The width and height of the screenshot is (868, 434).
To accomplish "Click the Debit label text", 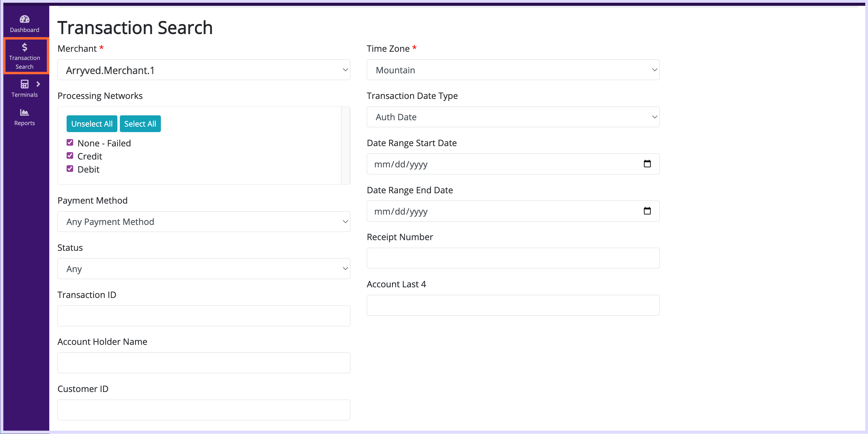I will [x=88, y=169].
